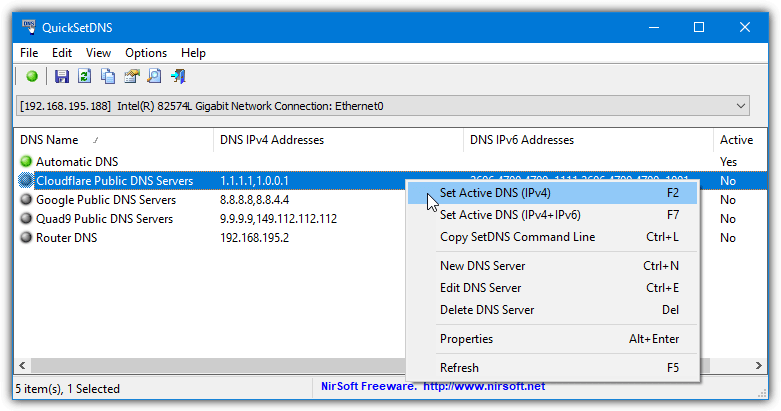Click the 1.1.1.1,1.0.0.1 address cell

point(254,181)
